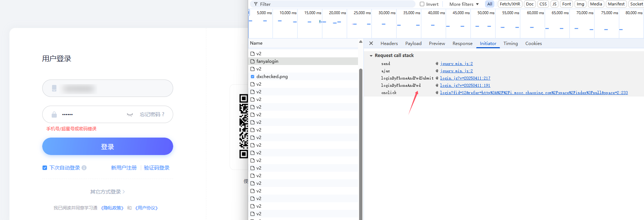
Task: Click the phone icon in username field
Action: click(x=54, y=88)
